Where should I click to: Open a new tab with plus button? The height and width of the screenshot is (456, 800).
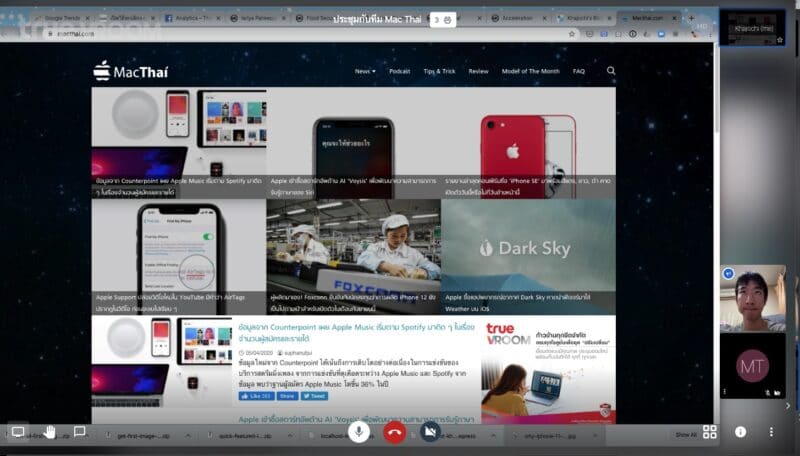point(692,18)
